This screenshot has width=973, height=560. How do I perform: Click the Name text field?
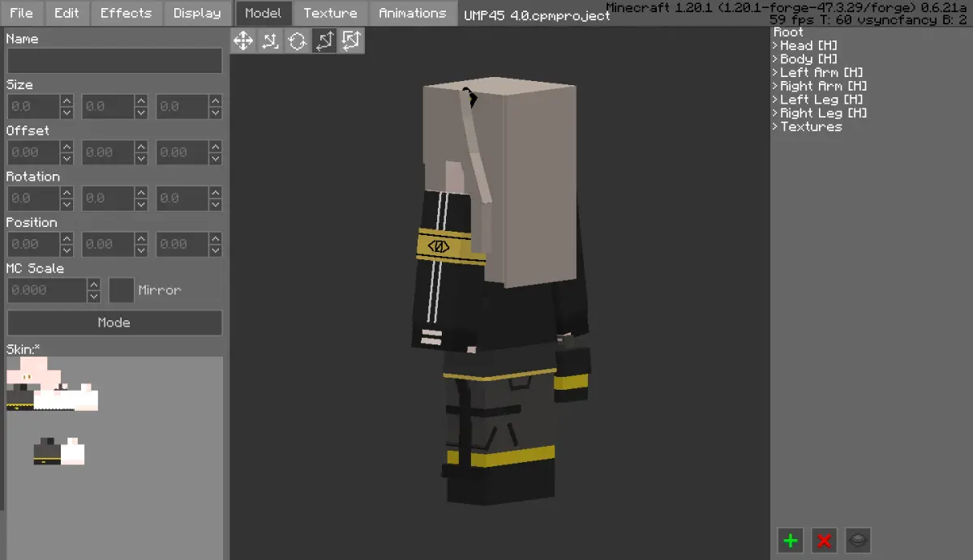pos(114,61)
